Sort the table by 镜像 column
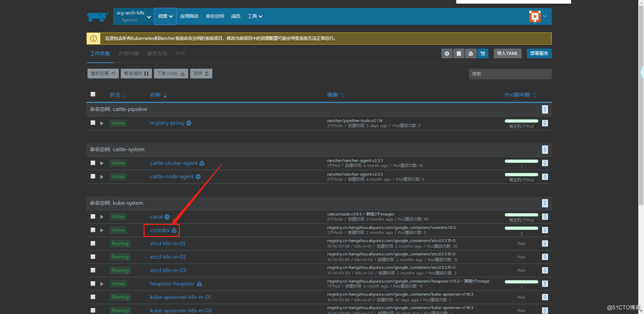The width and height of the screenshot is (644, 314). (335, 95)
